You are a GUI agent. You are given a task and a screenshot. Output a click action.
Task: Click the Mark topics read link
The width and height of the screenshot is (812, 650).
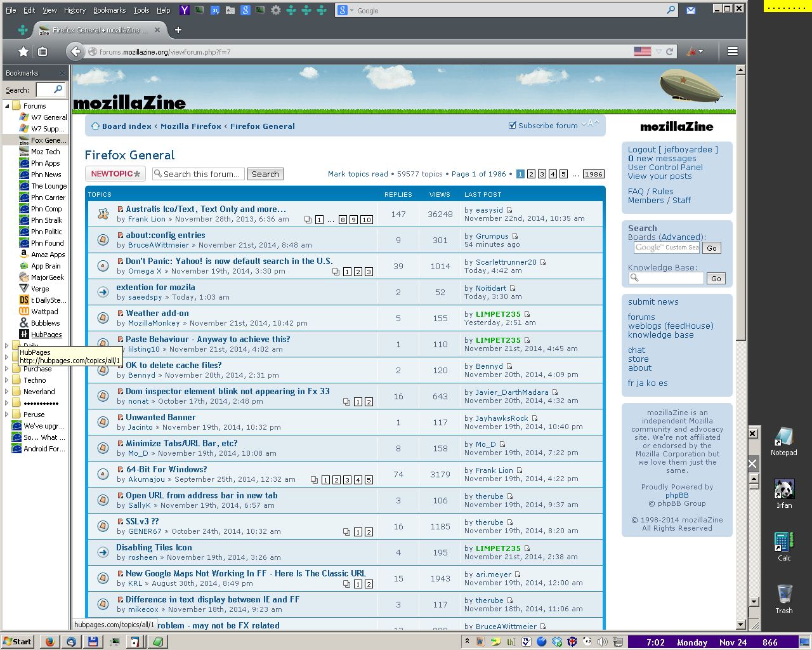coord(358,174)
